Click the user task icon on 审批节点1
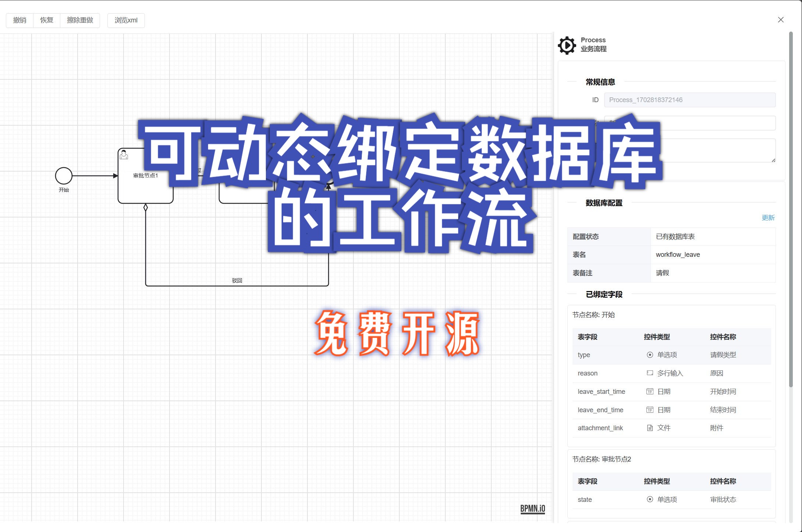Viewport: 802px width, 532px height. [124, 155]
